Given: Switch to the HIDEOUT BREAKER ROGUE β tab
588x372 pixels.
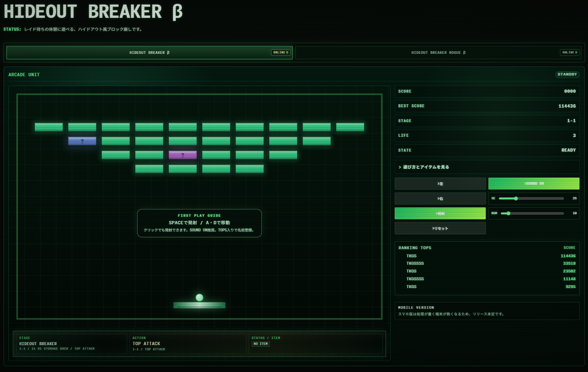Looking at the screenshot, I should tap(438, 52).
